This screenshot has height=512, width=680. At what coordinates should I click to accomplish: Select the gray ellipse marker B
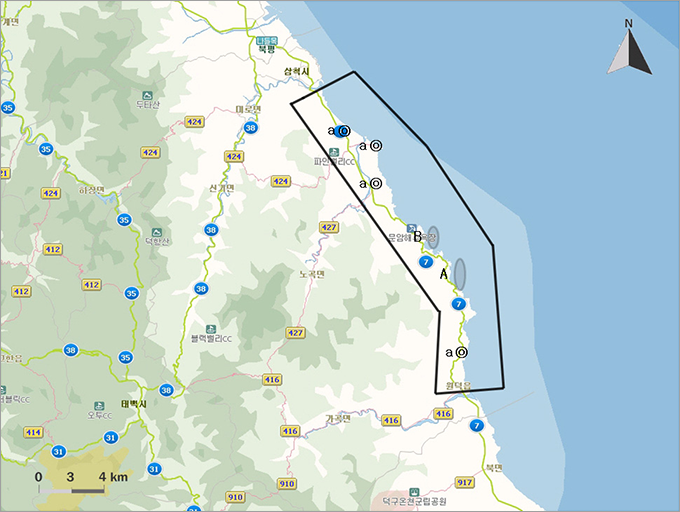434,237
